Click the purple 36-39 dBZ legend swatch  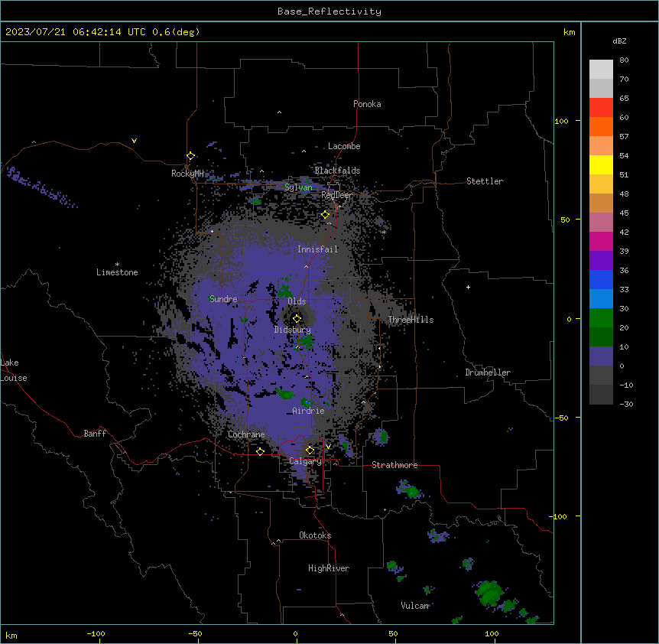coord(601,261)
